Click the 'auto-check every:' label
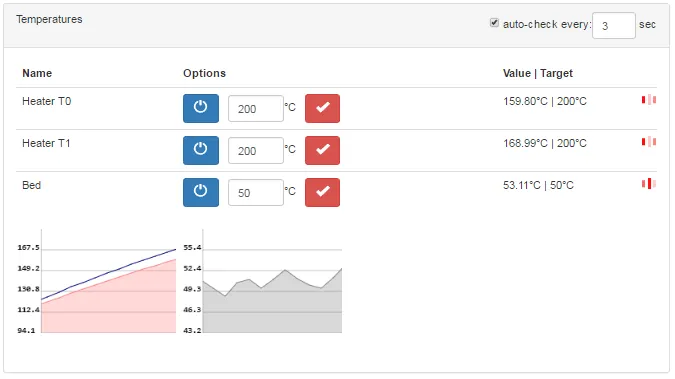Screen dimensions: 675x379 click(547, 25)
